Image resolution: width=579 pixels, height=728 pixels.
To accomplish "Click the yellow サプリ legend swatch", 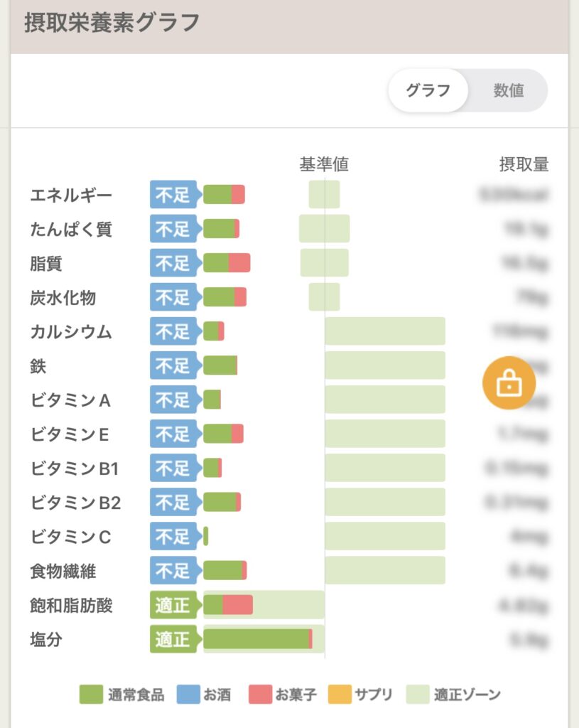I will tap(340, 694).
